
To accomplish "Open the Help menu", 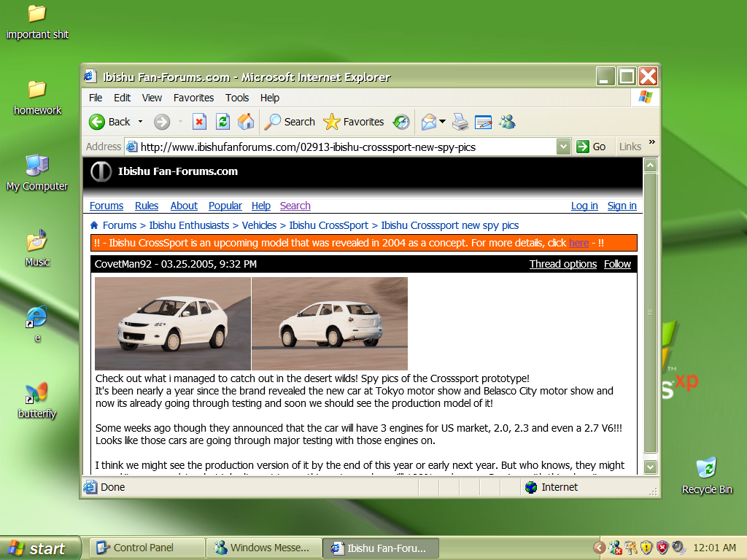I will [270, 98].
